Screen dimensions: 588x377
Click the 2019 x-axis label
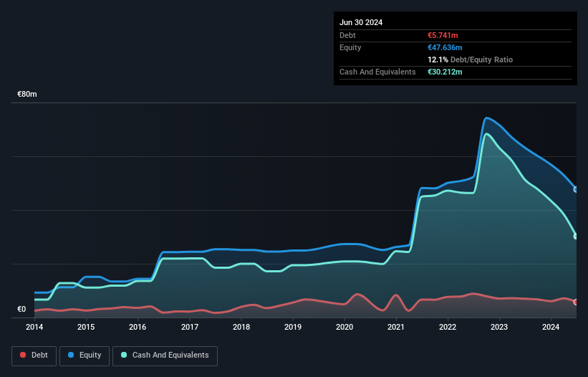[293, 327]
